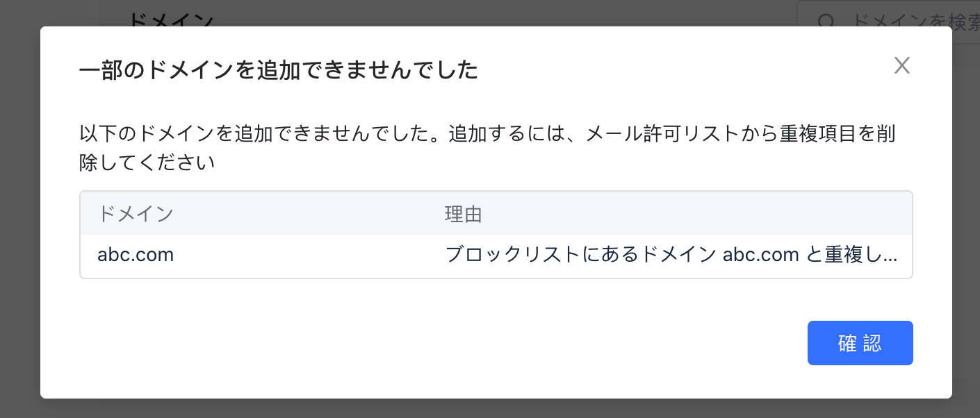Image resolution: width=980 pixels, height=418 pixels.
Task: Click the search magnifier icon
Action: tap(825, 21)
